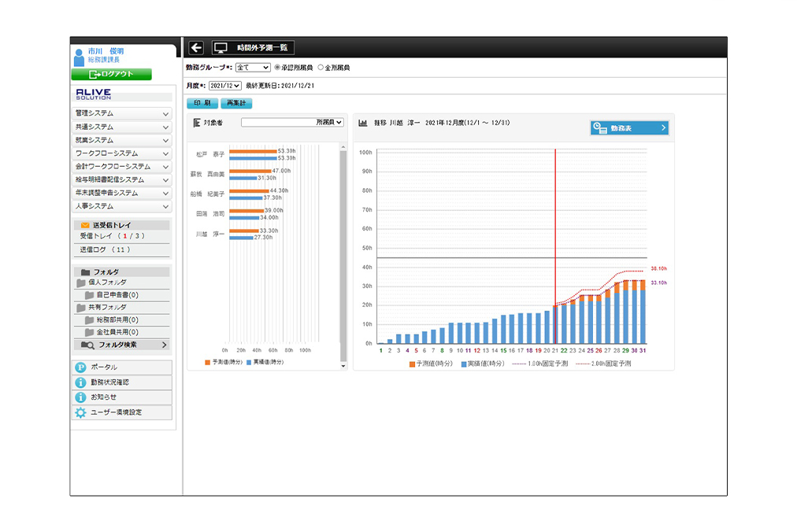Click the 印刷 button
The width and height of the screenshot is (797, 532).
click(x=202, y=103)
